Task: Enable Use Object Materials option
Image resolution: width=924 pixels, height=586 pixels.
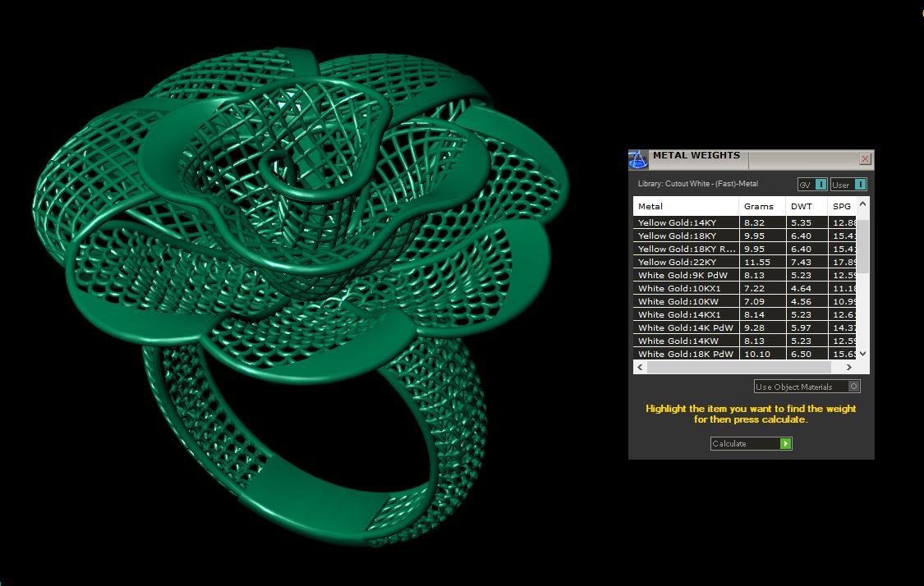Action: 807,387
